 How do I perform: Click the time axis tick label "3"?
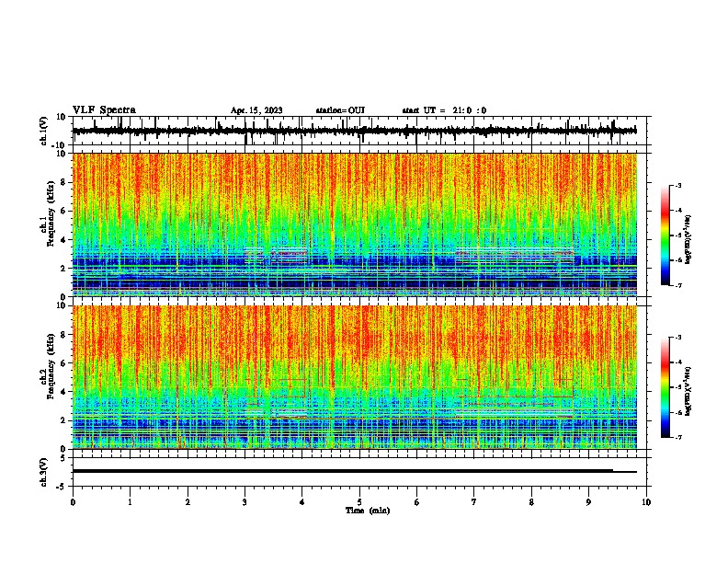(245, 502)
